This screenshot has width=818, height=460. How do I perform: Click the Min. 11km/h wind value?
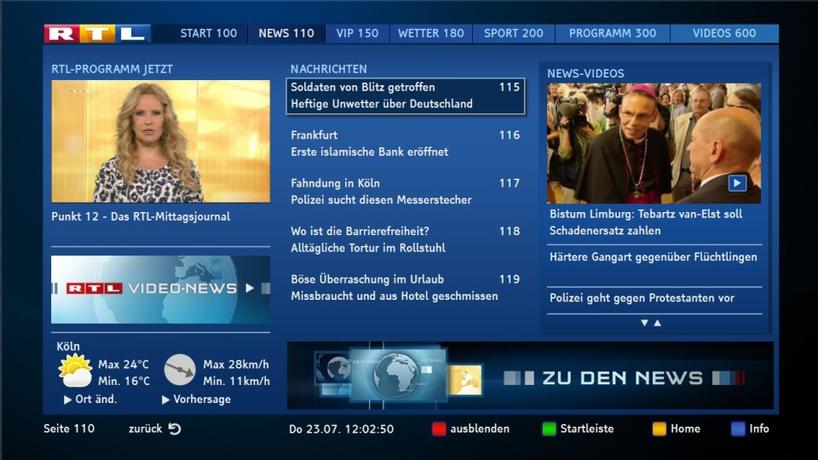point(236,381)
